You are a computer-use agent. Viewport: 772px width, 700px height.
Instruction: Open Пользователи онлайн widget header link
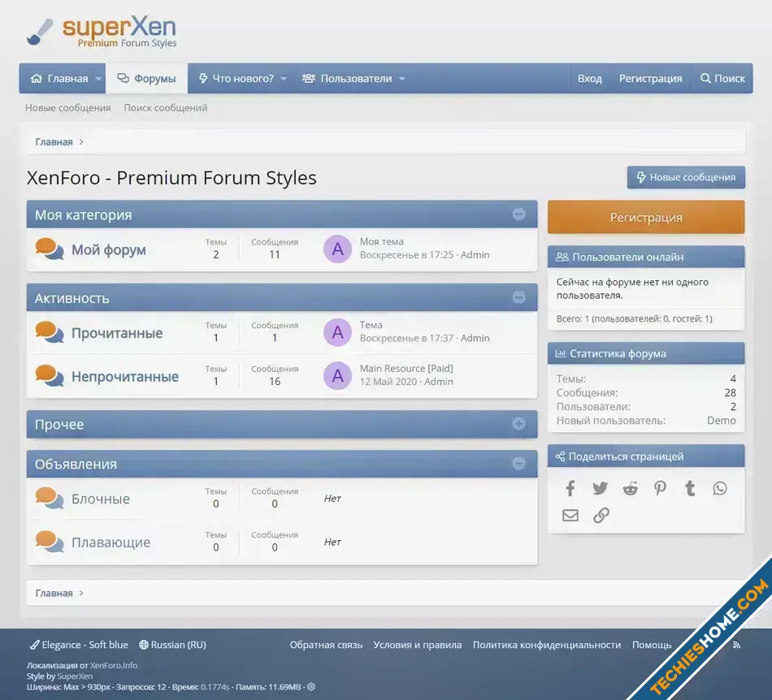coord(627,257)
